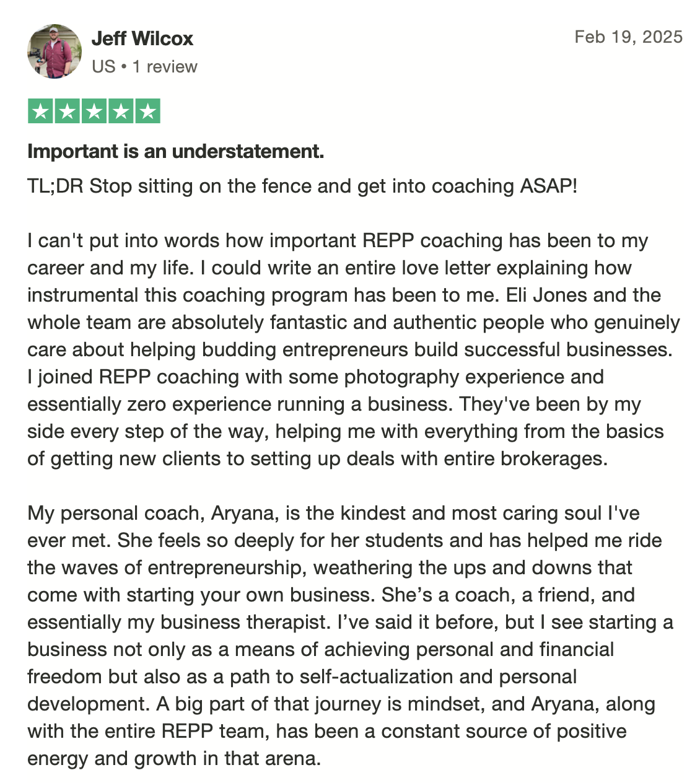Select the third green rating star
Screen dimensions: 700x783
click(94, 112)
